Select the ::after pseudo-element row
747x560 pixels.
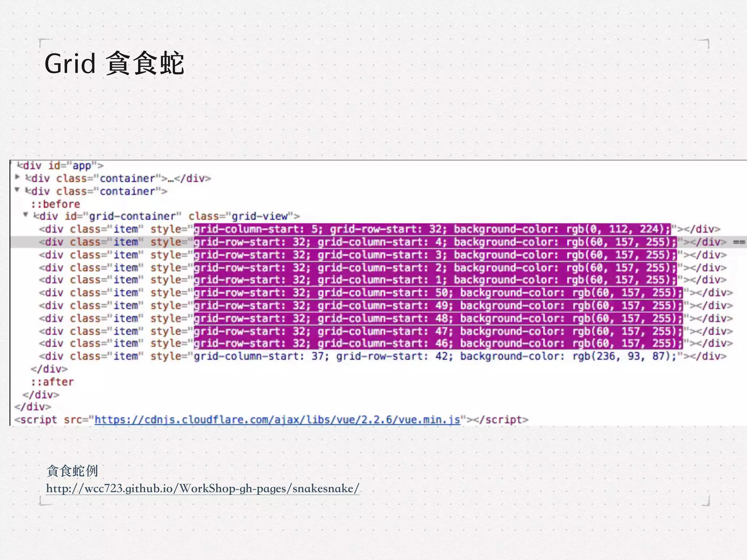click(x=53, y=382)
